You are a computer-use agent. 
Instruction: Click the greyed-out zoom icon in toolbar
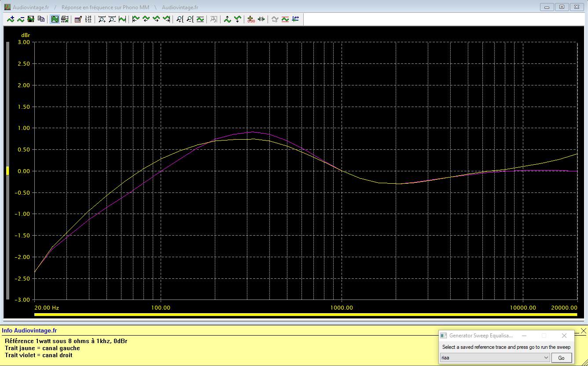click(213, 19)
